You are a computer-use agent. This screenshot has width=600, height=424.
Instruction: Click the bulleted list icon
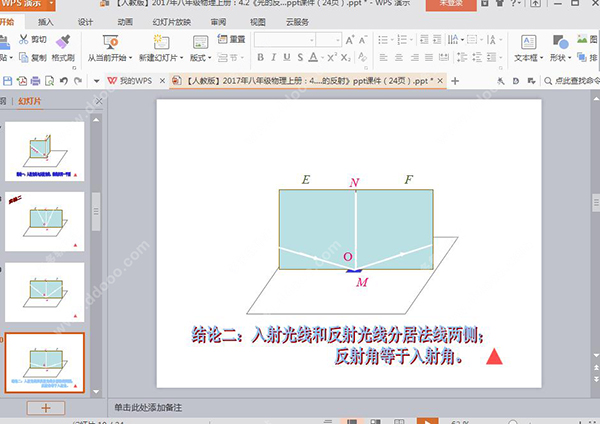tap(385, 39)
